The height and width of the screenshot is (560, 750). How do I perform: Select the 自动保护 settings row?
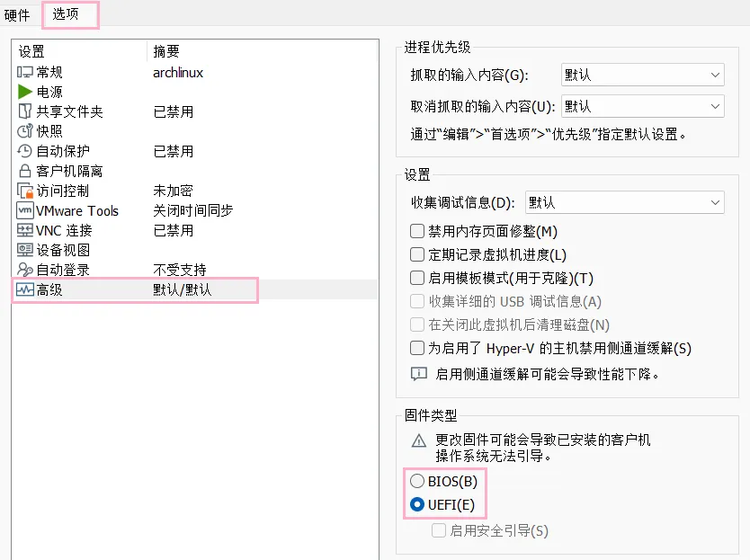[194, 151]
